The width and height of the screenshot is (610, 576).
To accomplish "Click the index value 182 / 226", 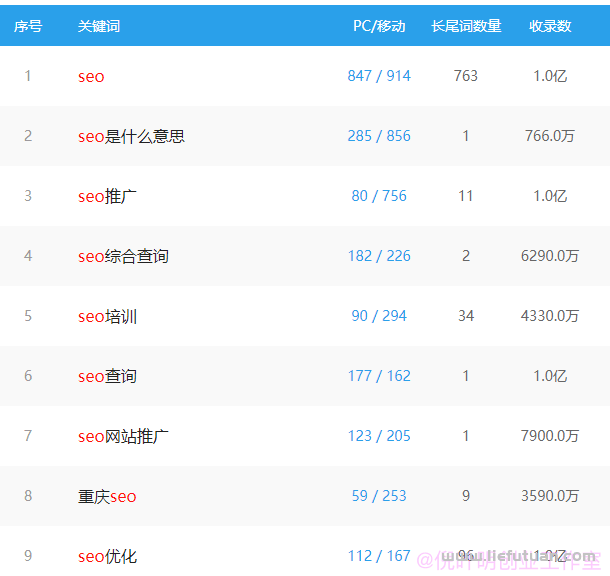I will (x=379, y=256).
